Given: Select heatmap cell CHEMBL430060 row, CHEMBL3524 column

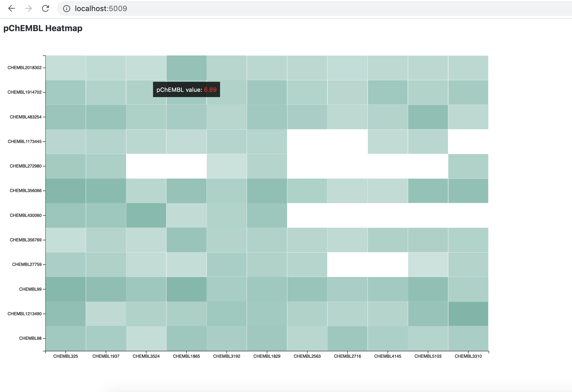Looking at the screenshot, I should pyautogui.click(x=146, y=215).
